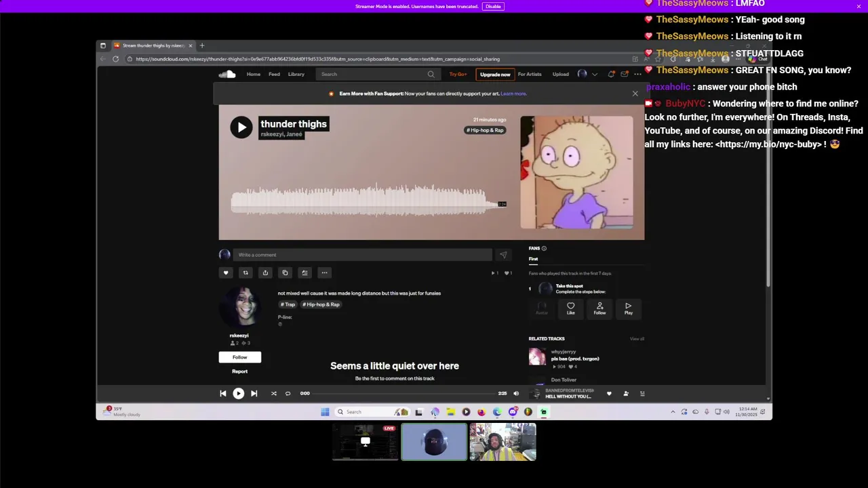The height and width of the screenshot is (488, 868).
Task: Click the Try Go+ link
Action: [458, 74]
